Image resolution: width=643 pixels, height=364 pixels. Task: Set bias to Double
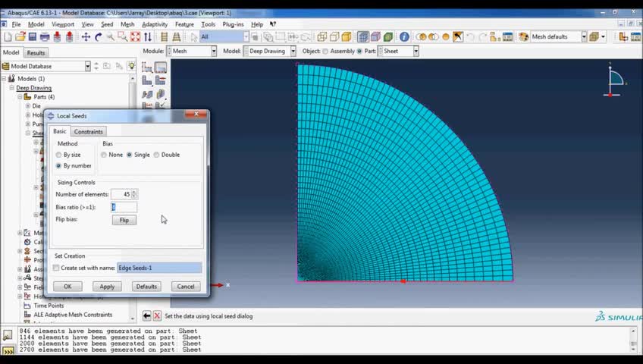[x=156, y=155]
